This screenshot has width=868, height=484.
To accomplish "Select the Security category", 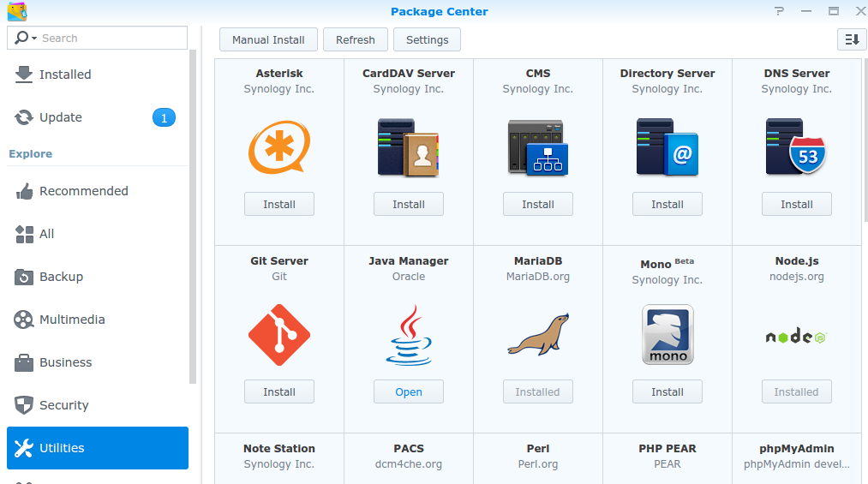I will pyautogui.click(x=98, y=405).
